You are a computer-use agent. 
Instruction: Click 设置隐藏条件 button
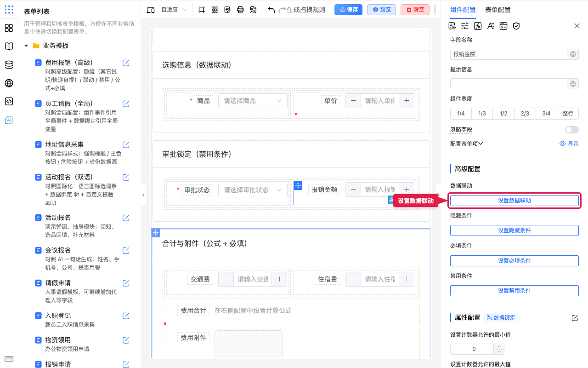[514, 230]
